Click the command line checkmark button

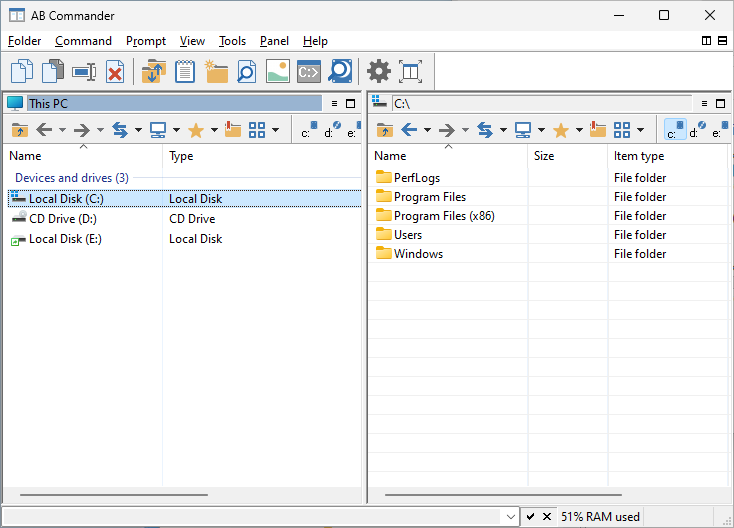(530, 517)
